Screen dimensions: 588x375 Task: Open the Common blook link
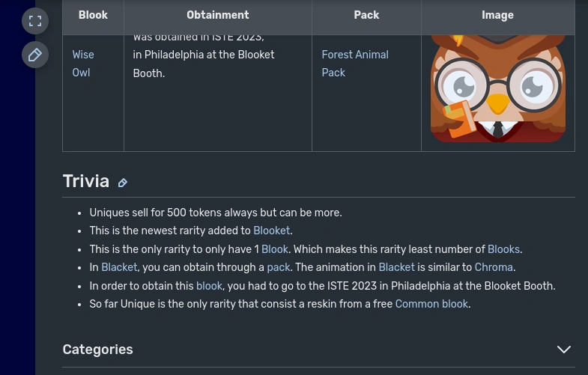(431, 304)
